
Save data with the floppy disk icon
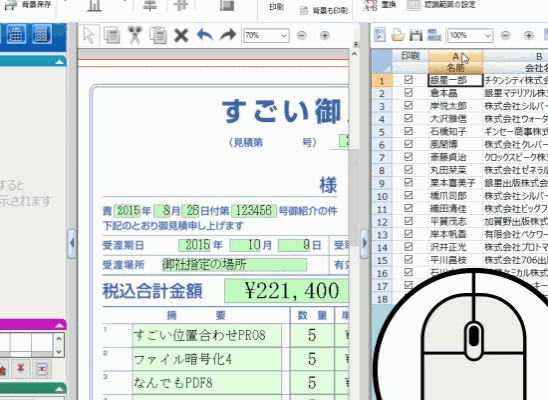(416, 35)
